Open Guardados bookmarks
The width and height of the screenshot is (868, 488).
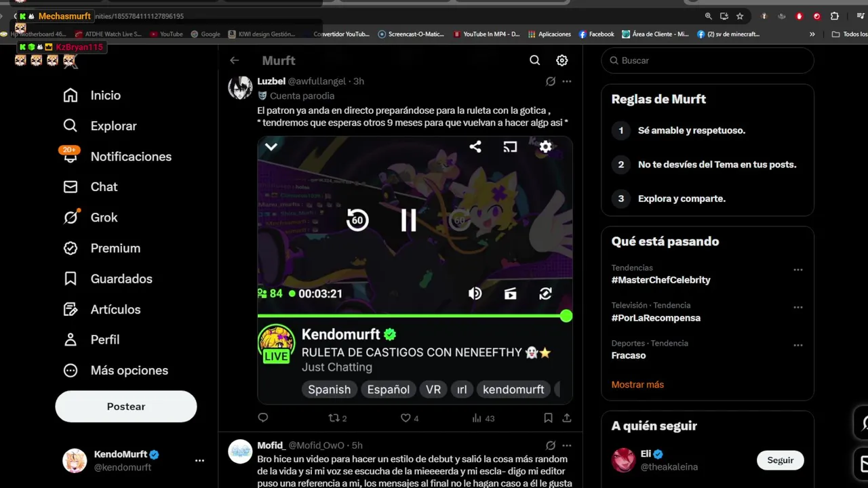pyautogui.click(x=107, y=279)
